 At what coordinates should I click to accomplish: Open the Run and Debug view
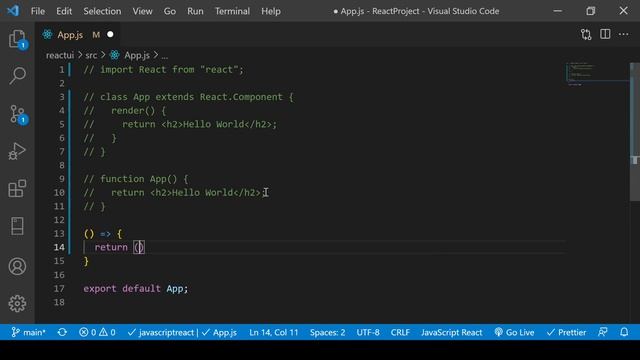click(x=18, y=151)
